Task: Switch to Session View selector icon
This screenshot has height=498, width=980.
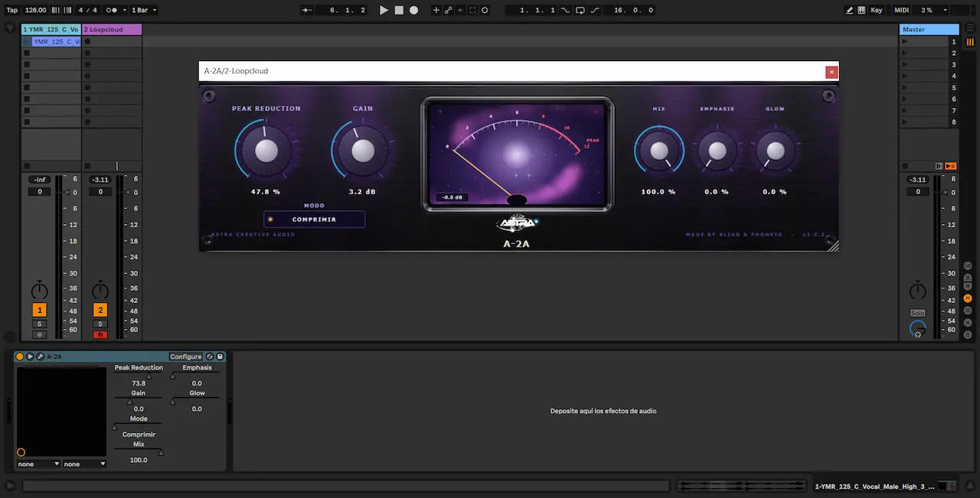Action: coord(970,42)
